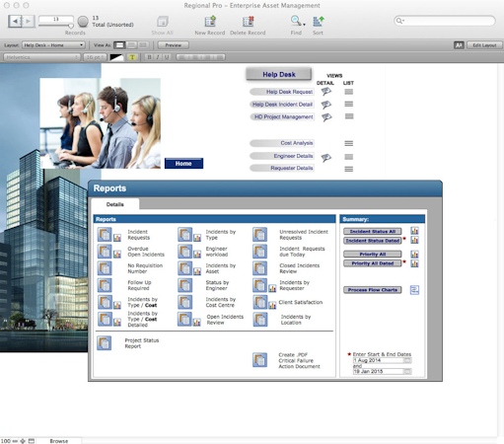Viewport: 504px width, 444px height.
Task: Click the Sort toolbar icon
Action: [318, 22]
